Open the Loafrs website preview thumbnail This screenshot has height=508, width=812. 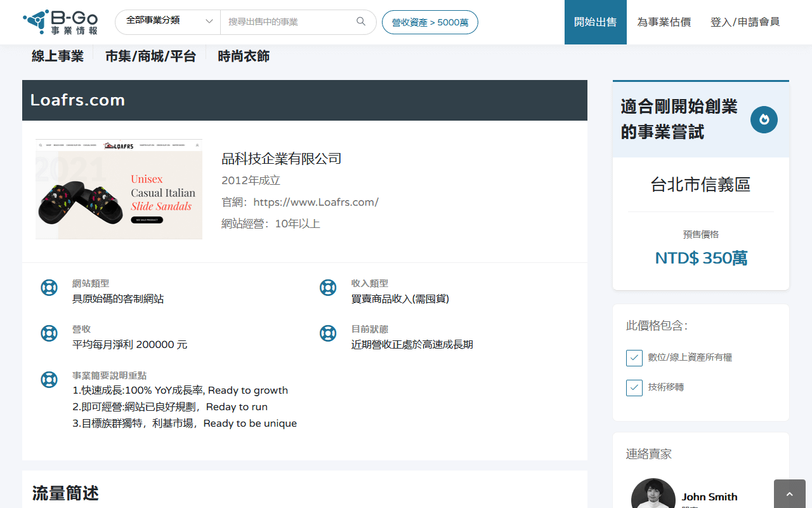coord(119,189)
